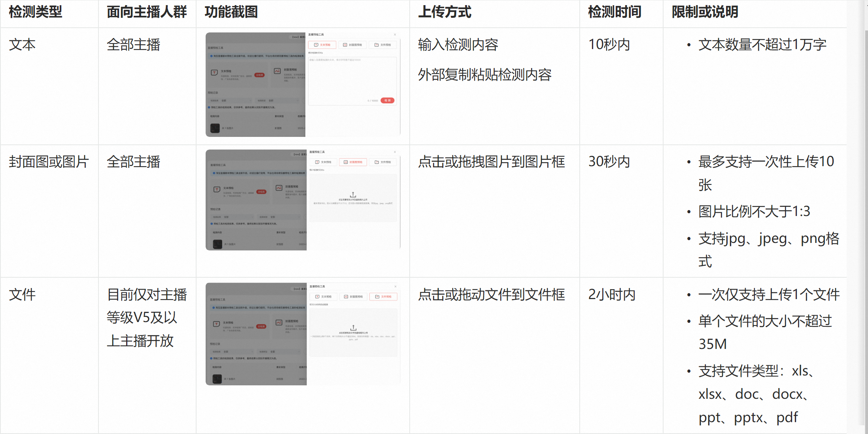Open the 文件 row 功能截图 thumbnail image

(303, 334)
